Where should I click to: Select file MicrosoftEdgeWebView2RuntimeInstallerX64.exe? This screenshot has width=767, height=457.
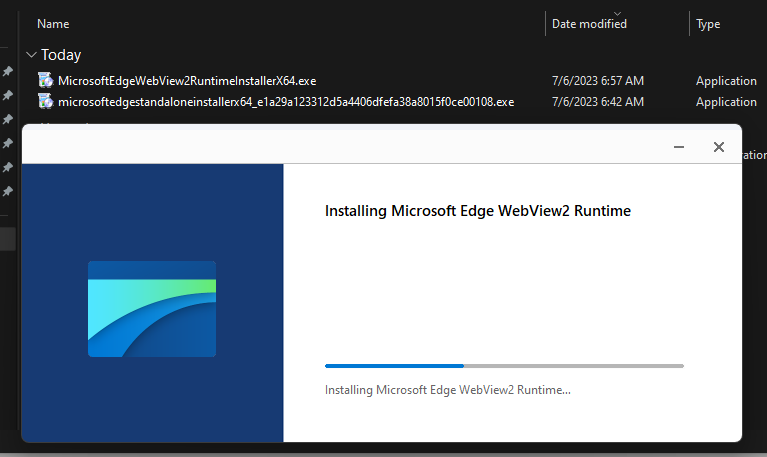click(x=187, y=81)
